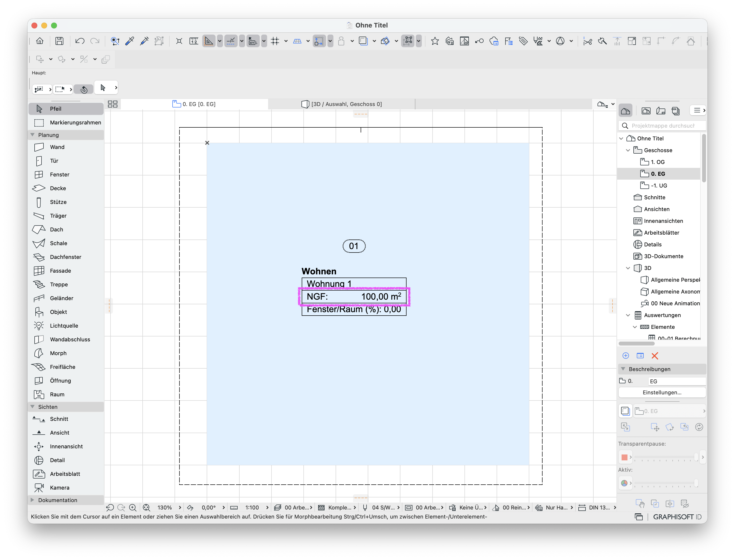
Task: Select the Decke tool
Action: tap(66, 188)
